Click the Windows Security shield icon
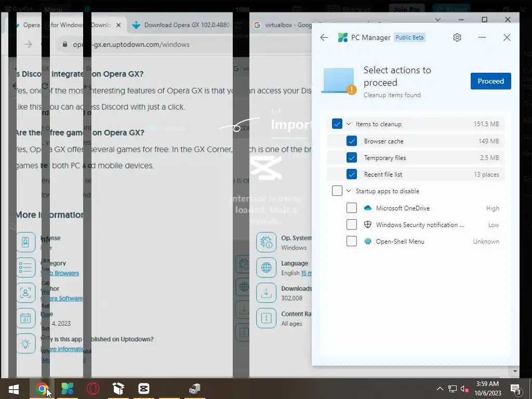The height and width of the screenshot is (399, 532). pos(367,224)
